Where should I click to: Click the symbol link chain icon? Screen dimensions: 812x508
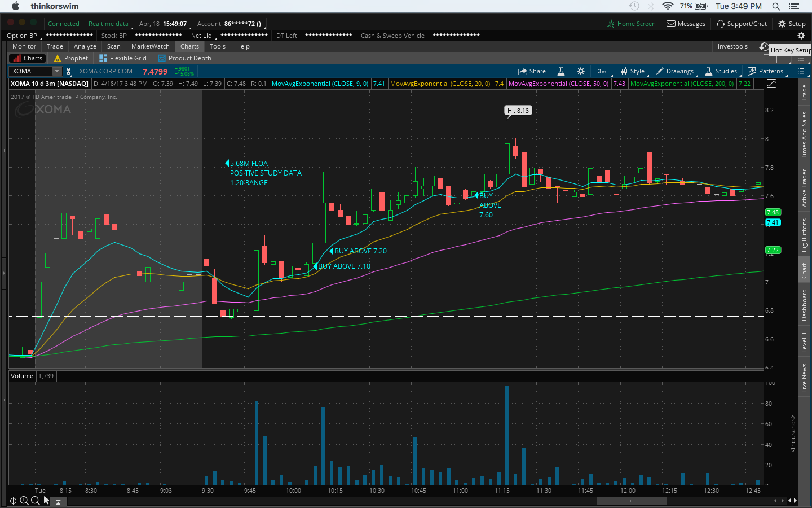tap(69, 71)
